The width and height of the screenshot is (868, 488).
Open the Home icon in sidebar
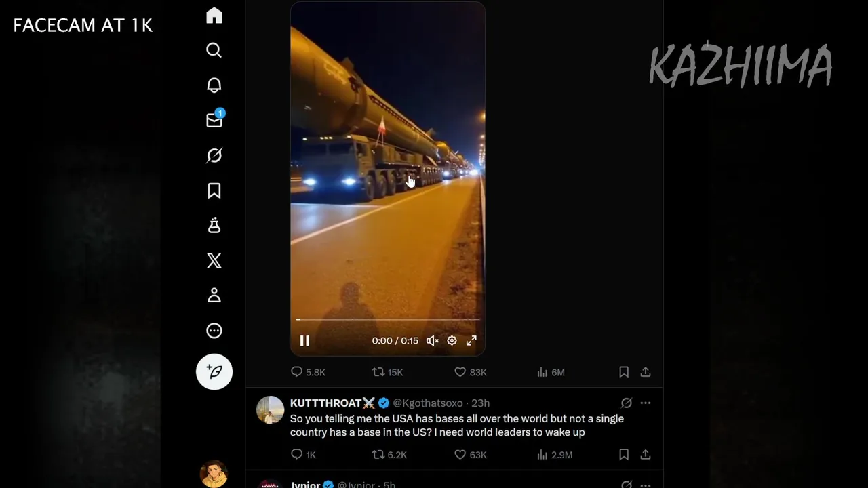[214, 16]
